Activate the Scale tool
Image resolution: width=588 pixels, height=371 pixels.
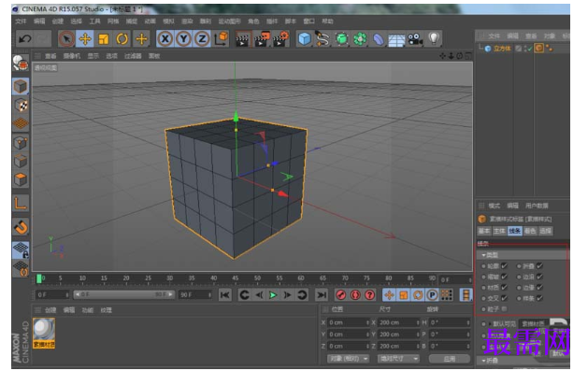104,38
